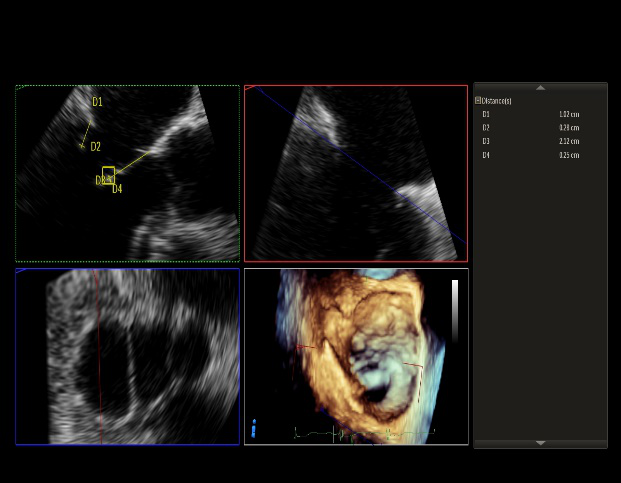The image size is (621, 483).
Task: Click the grayscale depth bar in 3D view
Action: point(454,311)
